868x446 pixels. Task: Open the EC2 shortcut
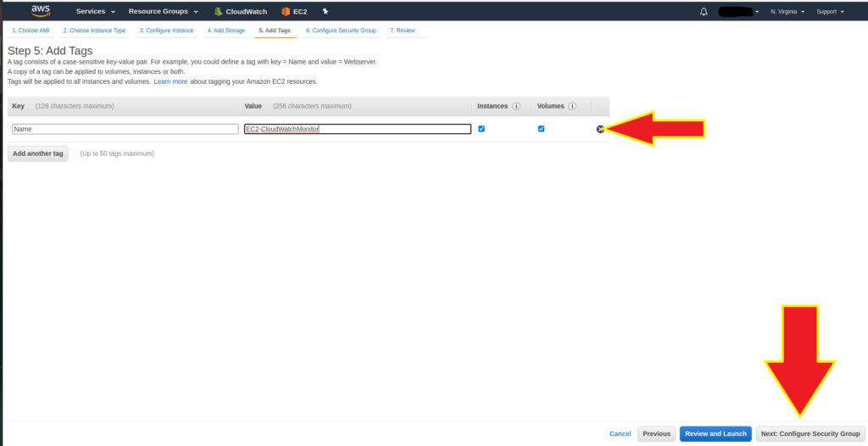[294, 12]
